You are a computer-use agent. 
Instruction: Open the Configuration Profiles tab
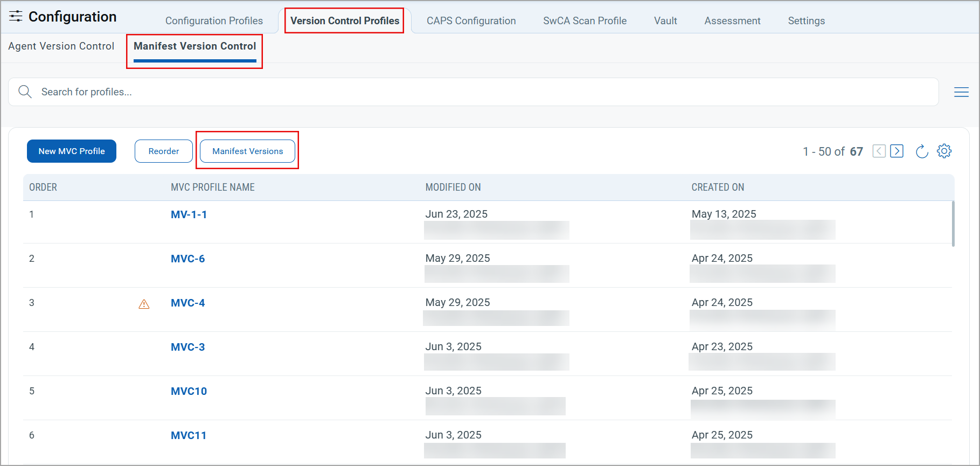click(214, 20)
